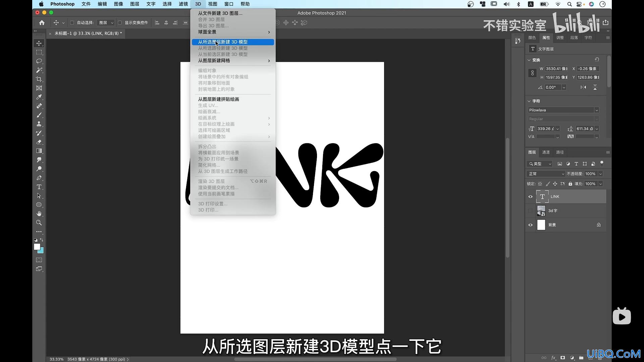644x362 pixels.
Task: Open the Regular font style dropdown
Action: pos(563,119)
